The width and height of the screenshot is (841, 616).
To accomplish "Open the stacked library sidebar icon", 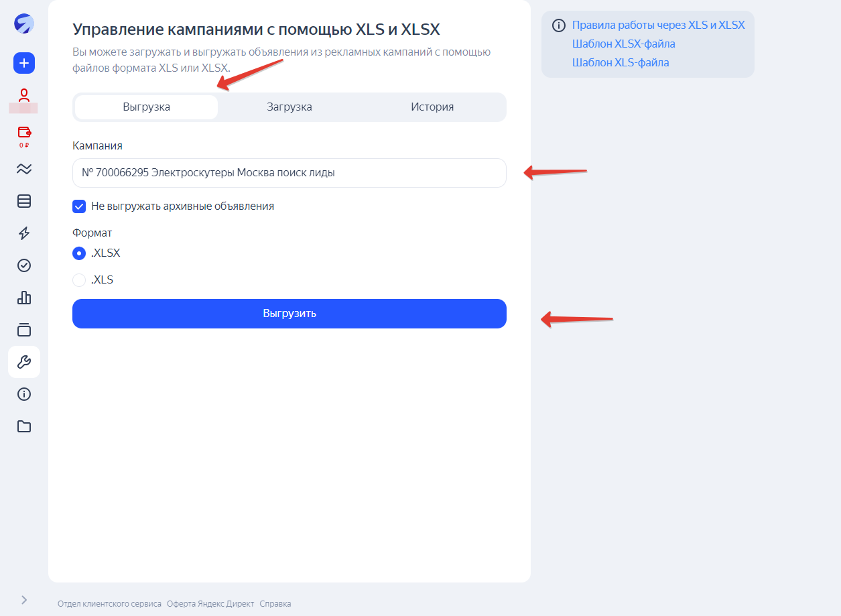I will click(x=24, y=330).
